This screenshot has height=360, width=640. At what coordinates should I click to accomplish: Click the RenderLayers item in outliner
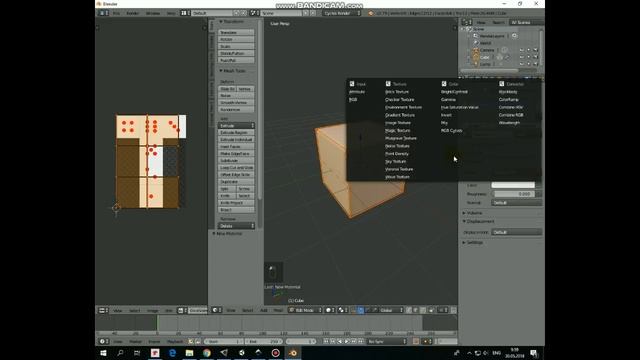click(x=492, y=36)
